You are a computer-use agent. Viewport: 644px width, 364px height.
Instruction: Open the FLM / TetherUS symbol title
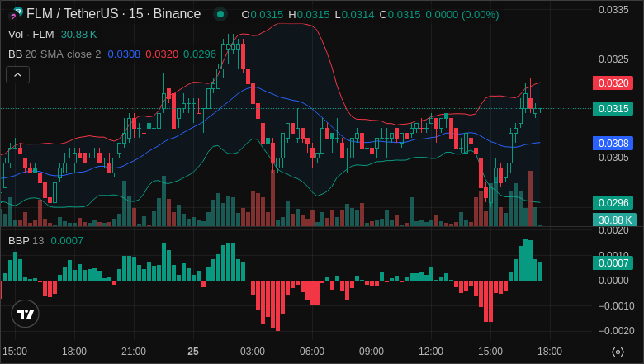pyautogui.click(x=113, y=14)
